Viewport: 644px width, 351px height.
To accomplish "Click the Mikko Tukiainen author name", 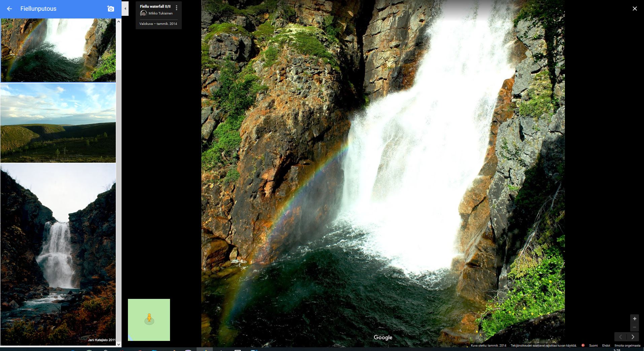I will (161, 13).
